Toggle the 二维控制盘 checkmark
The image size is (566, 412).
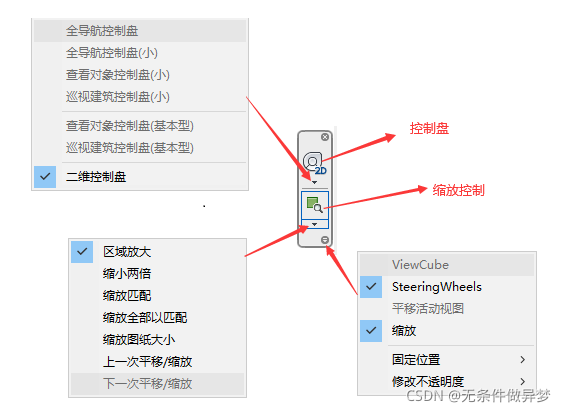click(x=45, y=177)
